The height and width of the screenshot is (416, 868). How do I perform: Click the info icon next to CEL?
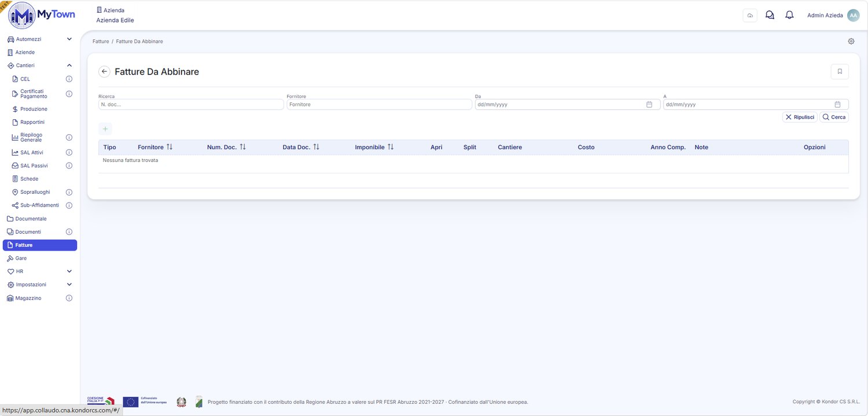pos(69,79)
